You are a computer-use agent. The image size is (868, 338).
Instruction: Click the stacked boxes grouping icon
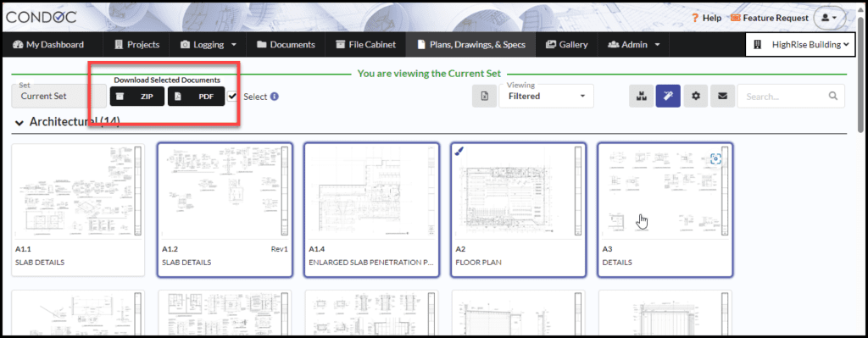[x=642, y=97]
